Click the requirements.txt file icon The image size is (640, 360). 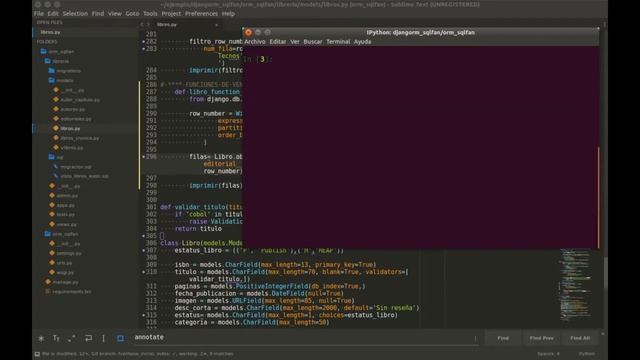tap(48, 291)
